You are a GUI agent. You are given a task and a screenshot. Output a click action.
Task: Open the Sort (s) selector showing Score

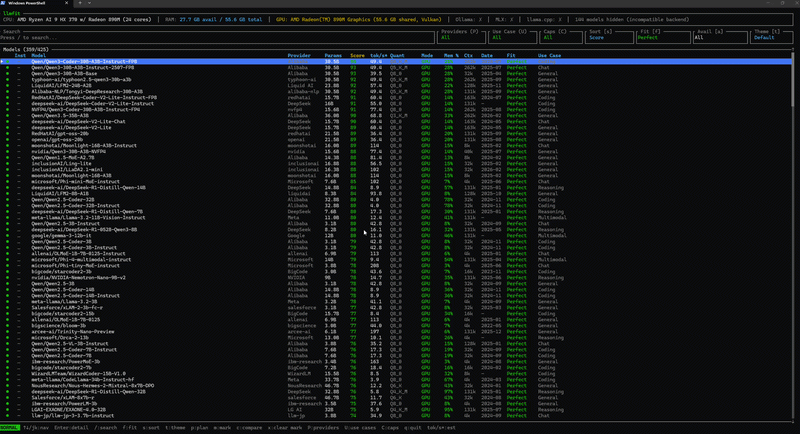(x=609, y=37)
